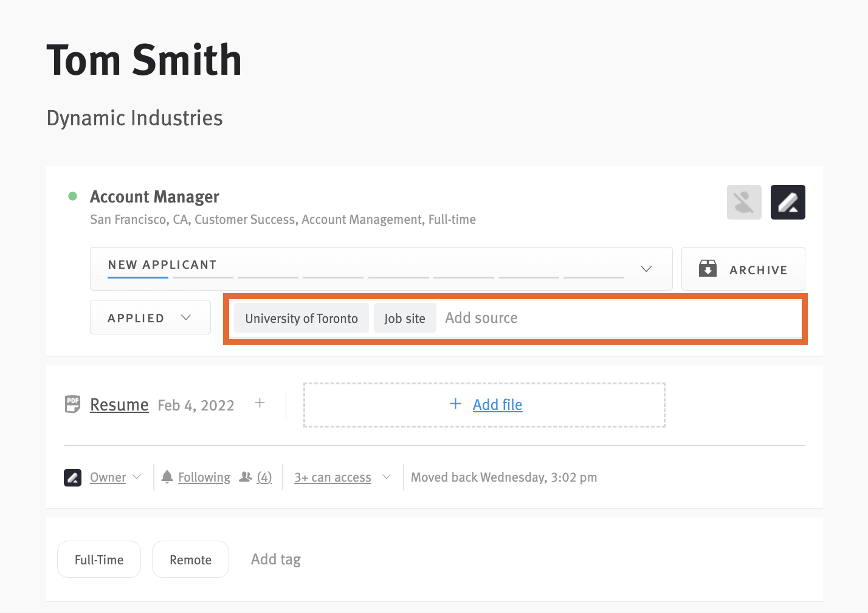This screenshot has height=613, width=868.
Task: Click the bell icon beside Following
Action: coord(167,477)
